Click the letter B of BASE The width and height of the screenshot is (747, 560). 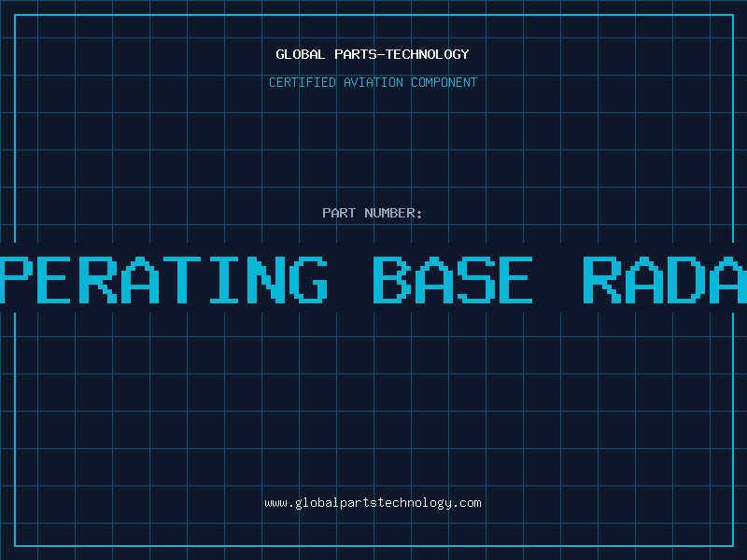tap(391, 279)
